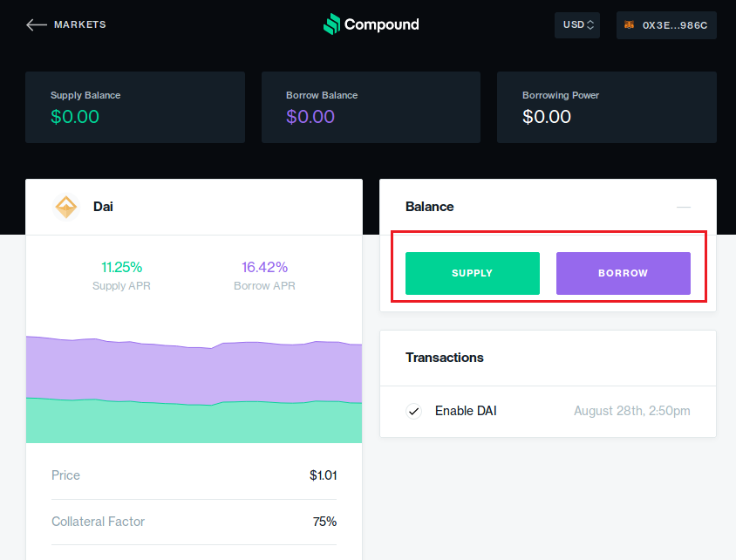Click the Supply Balance $0.00 value
Screen dimensions: 736x560
75,117
